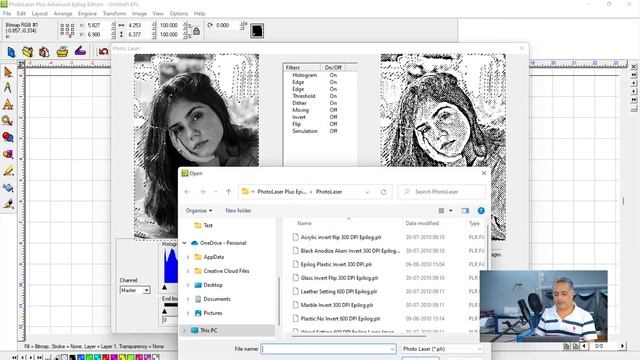640x360 pixels.
Task: Refresh the PhotoLaser folder listing
Action: (x=384, y=192)
